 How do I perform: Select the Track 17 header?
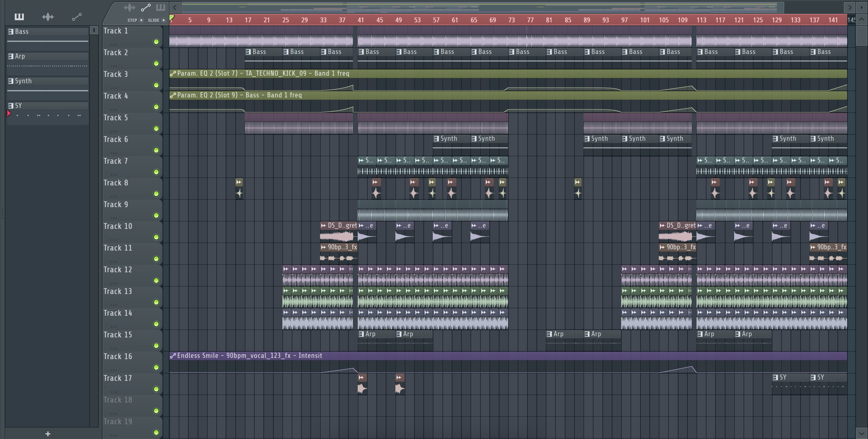pyautogui.click(x=132, y=384)
